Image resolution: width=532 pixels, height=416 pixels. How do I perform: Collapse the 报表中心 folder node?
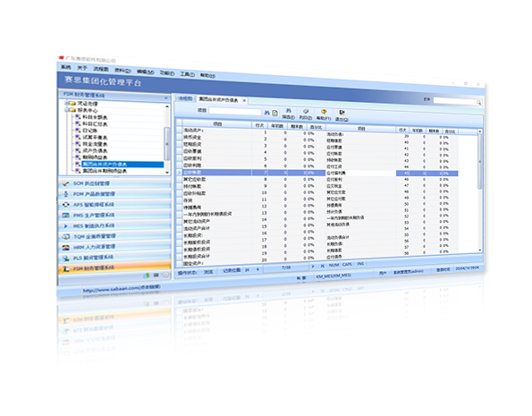pyautogui.click(x=66, y=110)
